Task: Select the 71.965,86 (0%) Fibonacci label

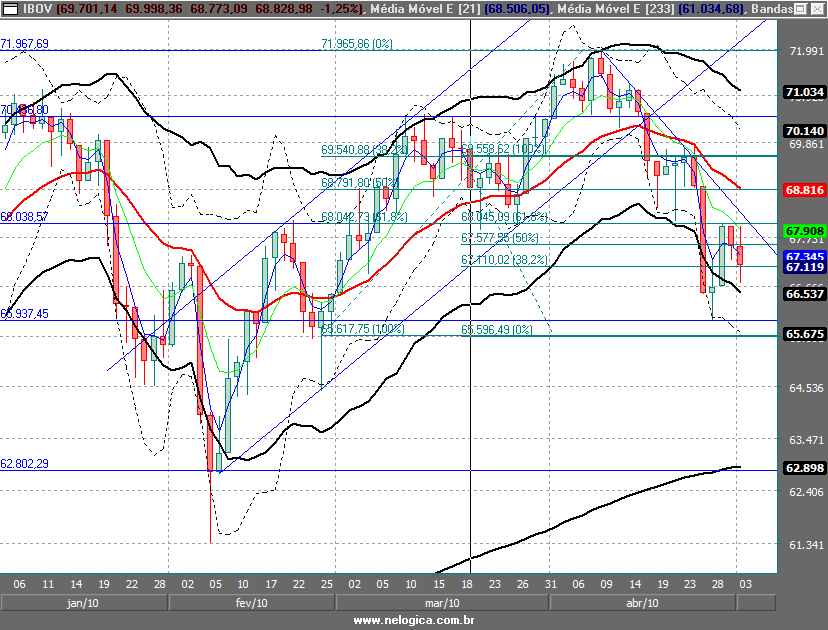Action: [357, 44]
